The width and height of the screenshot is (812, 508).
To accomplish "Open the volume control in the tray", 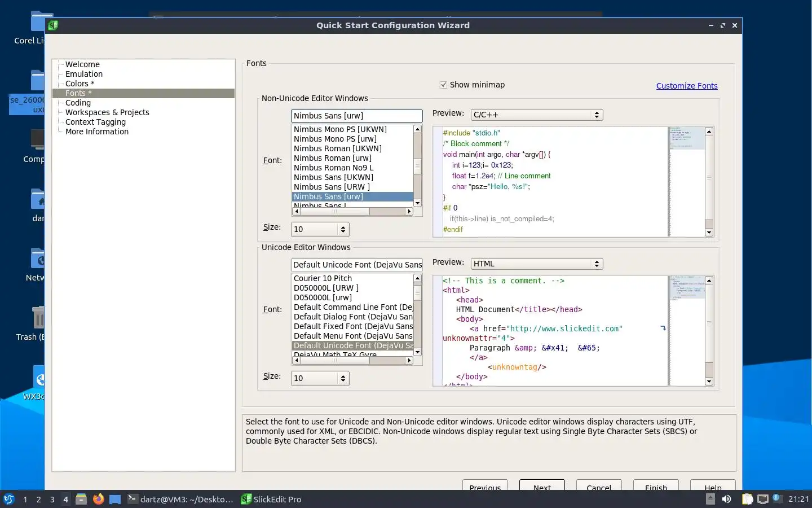I will click(x=726, y=499).
